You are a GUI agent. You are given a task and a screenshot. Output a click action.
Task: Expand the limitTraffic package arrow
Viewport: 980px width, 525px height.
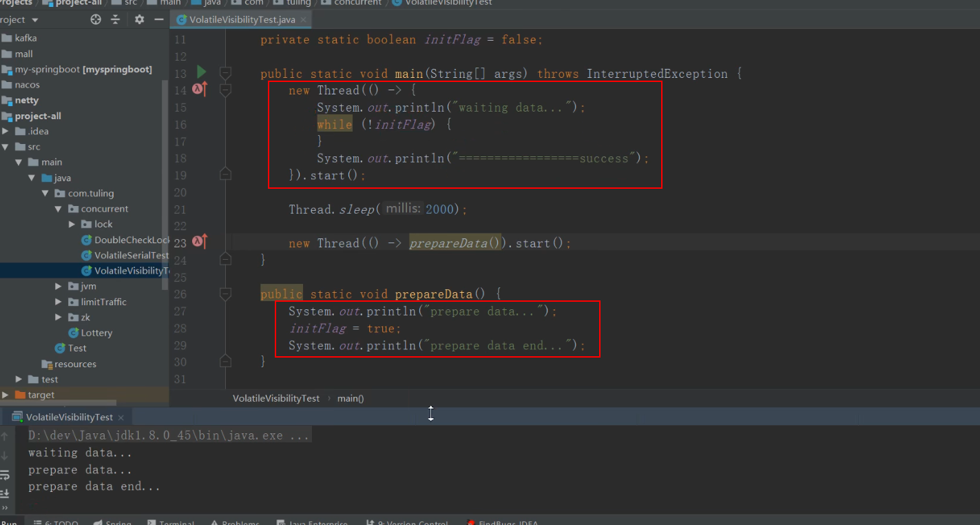click(59, 302)
